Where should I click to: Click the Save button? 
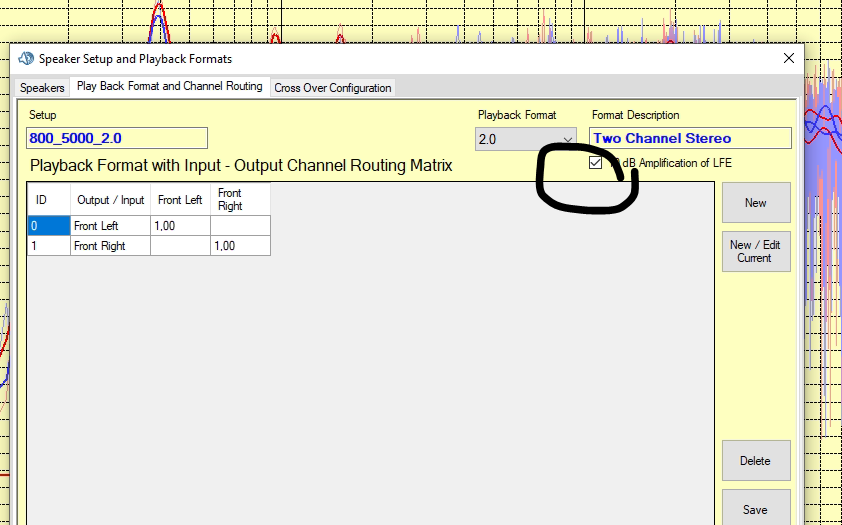756,508
